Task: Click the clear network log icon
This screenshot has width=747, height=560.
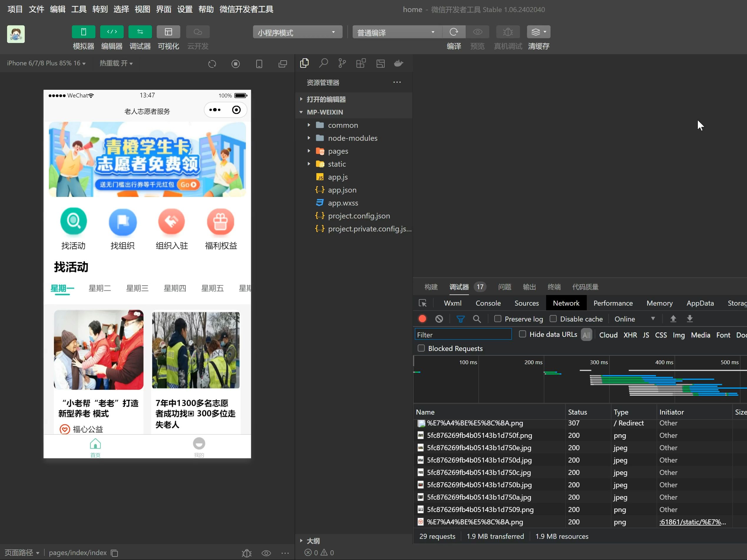Action: (x=440, y=319)
